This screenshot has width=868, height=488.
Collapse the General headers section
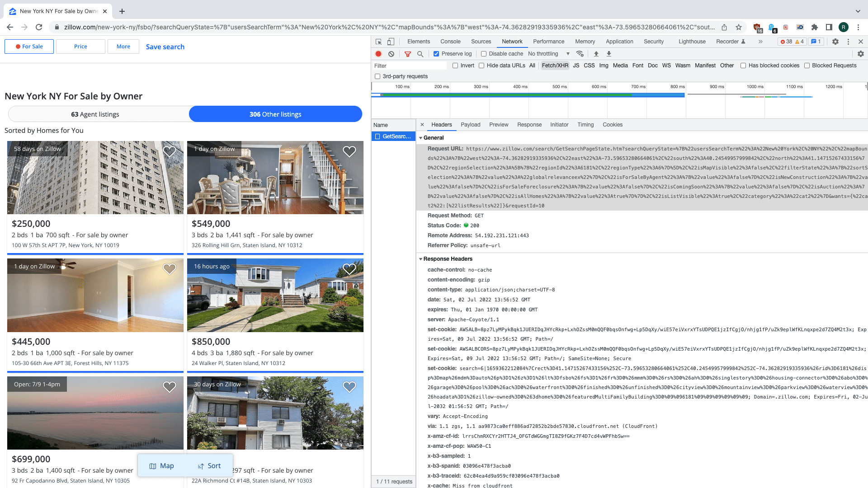click(421, 137)
